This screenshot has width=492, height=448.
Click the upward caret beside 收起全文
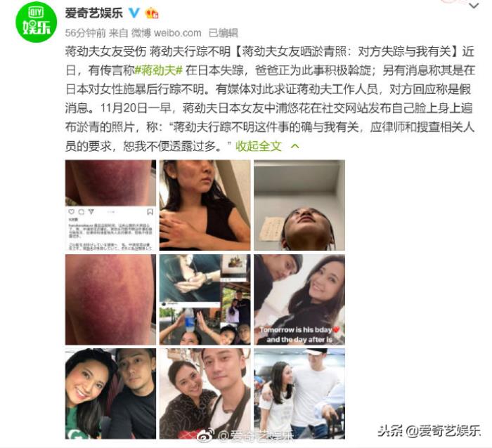coord(295,146)
